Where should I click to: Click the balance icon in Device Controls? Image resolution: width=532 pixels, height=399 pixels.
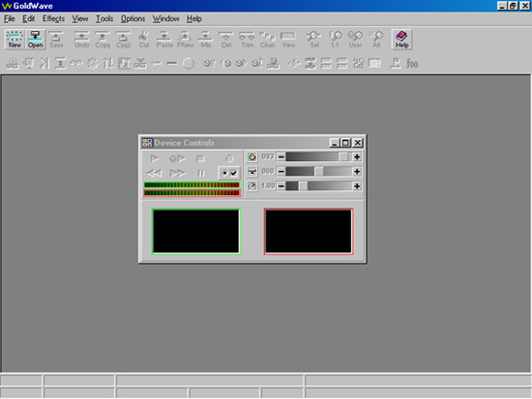click(x=252, y=172)
